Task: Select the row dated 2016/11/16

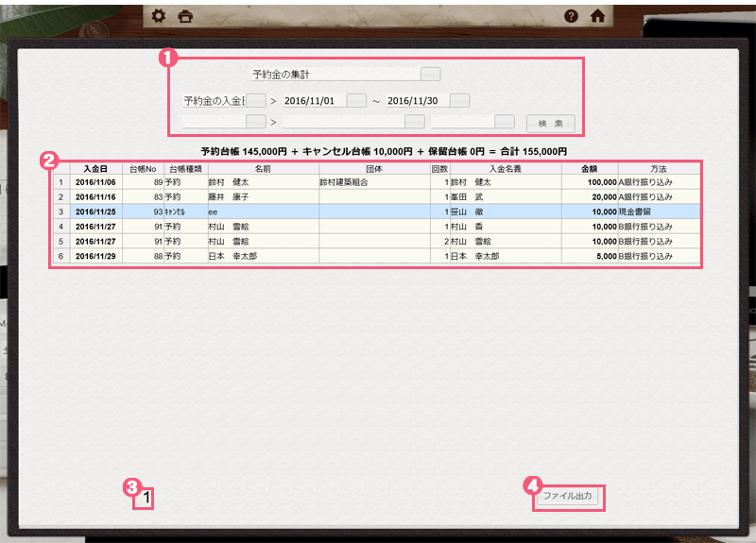Action: click(376, 196)
